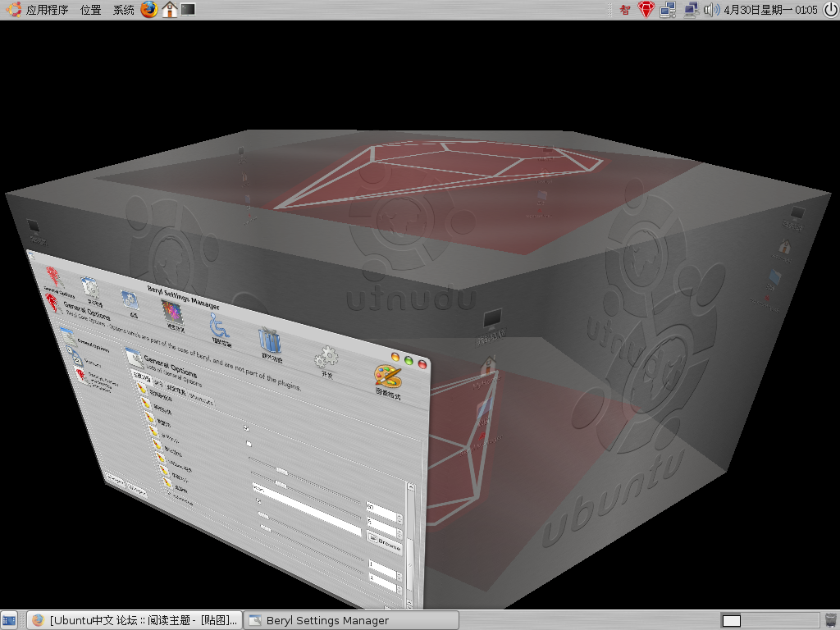Image resolution: width=840 pixels, height=630 pixels.
Task: Open the wheelchair accessibility category icon
Action: 220,328
